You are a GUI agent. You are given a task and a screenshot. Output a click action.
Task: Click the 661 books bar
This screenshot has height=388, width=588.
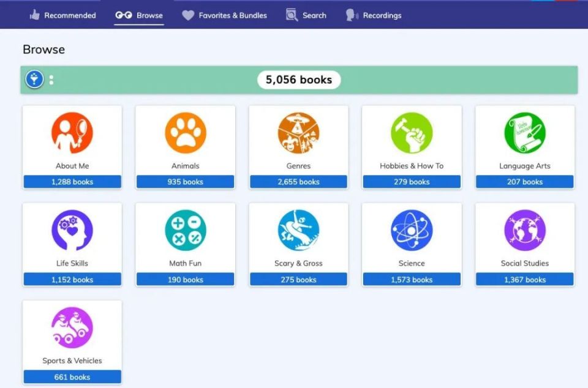(72, 377)
